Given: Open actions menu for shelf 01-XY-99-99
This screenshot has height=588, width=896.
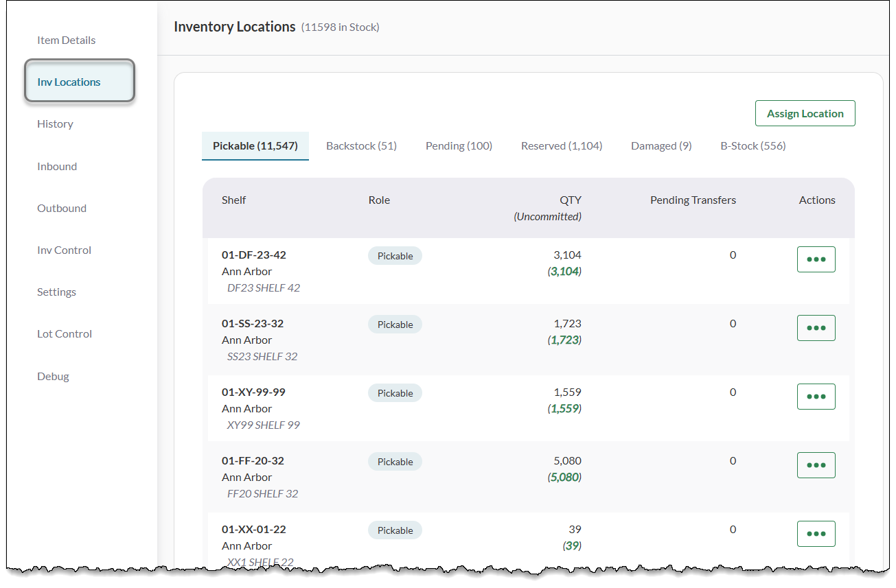Looking at the screenshot, I should tap(816, 397).
